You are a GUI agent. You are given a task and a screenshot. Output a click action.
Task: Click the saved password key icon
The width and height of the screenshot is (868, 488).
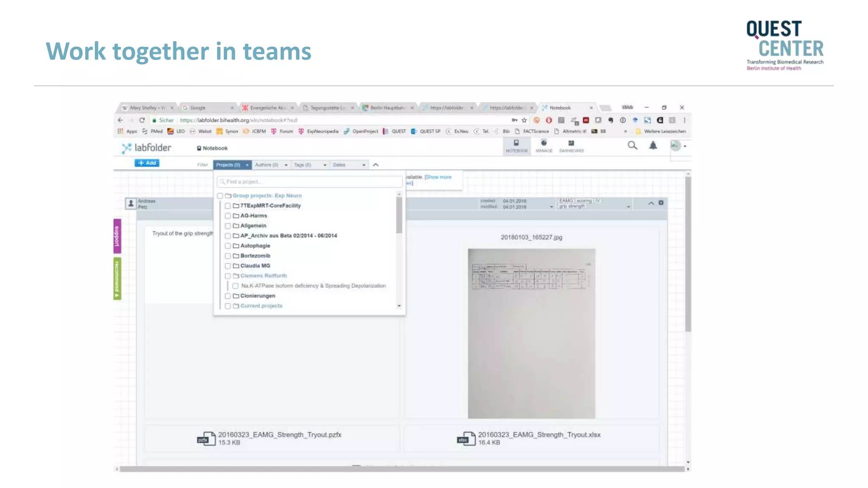coord(514,120)
